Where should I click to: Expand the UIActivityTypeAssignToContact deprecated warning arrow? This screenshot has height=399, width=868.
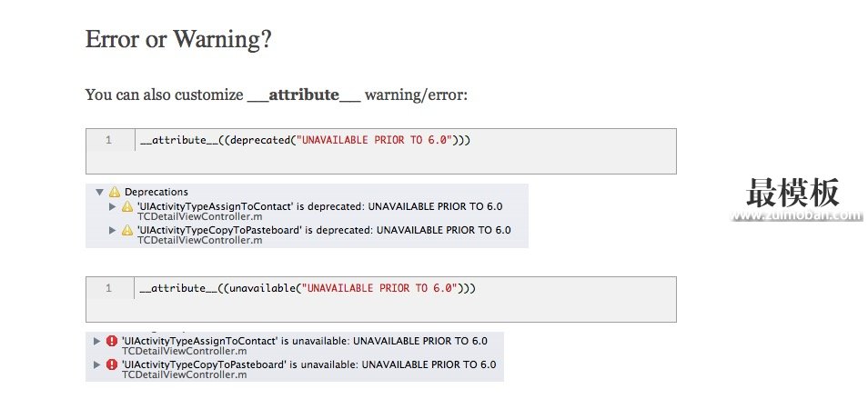pos(113,206)
